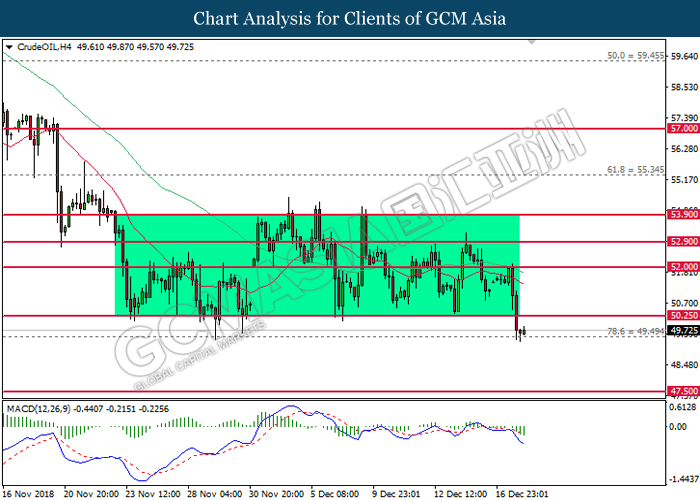The width and height of the screenshot is (700, 500).
Task: Click the blue MACD line at its latest point
Action: 523,443
